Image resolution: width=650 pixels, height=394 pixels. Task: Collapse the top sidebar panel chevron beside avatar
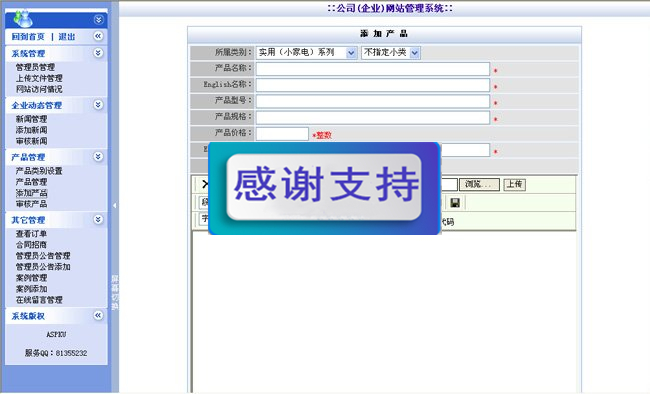pyautogui.click(x=98, y=19)
